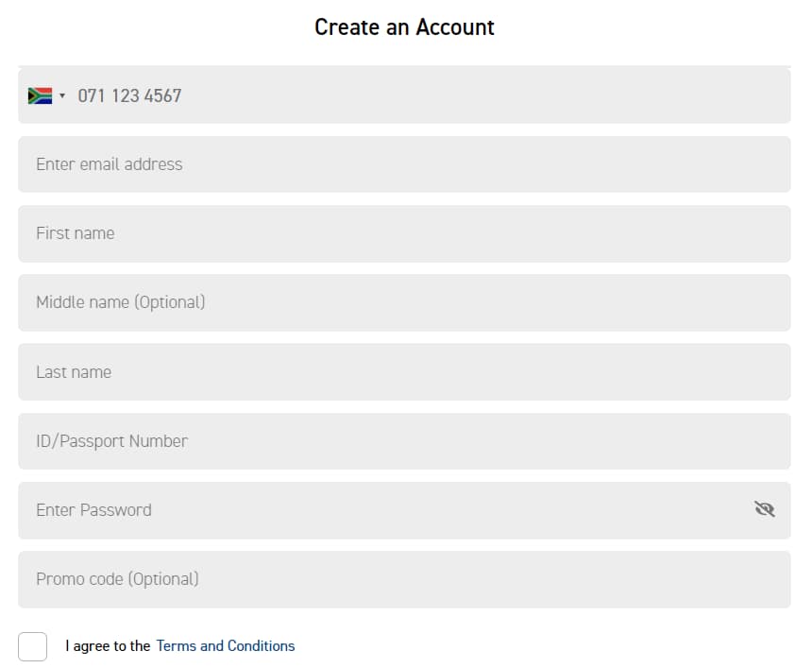Focus the phone number field

pyautogui.click(x=404, y=95)
